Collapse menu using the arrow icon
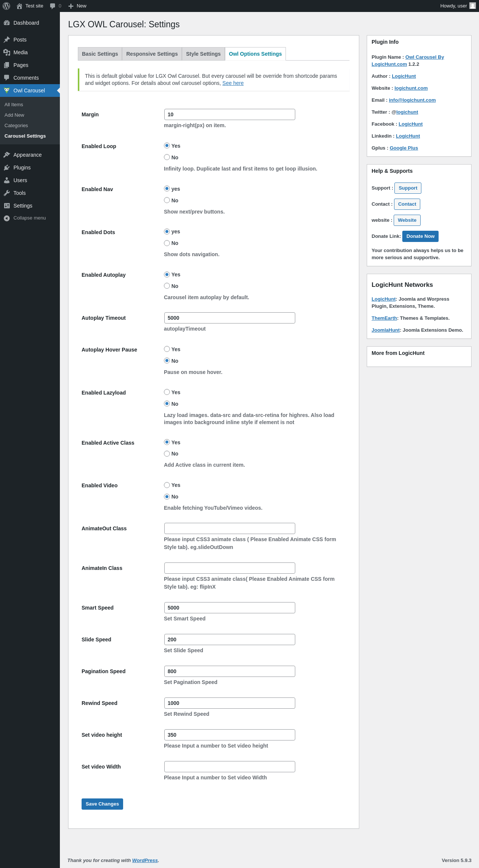Image resolution: width=479 pixels, height=868 pixels. click(x=7, y=218)
